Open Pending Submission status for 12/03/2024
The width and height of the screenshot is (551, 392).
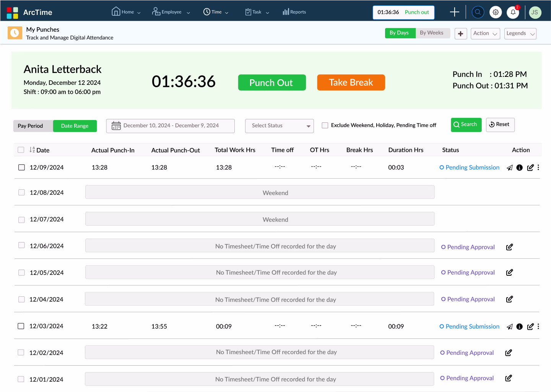(x=470, y=327)
